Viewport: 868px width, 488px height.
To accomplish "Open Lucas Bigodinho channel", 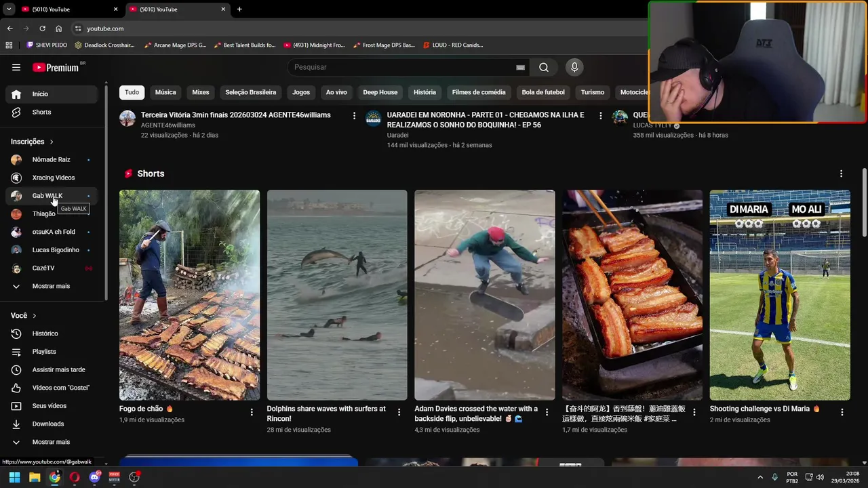I will (x=52, y=250).
